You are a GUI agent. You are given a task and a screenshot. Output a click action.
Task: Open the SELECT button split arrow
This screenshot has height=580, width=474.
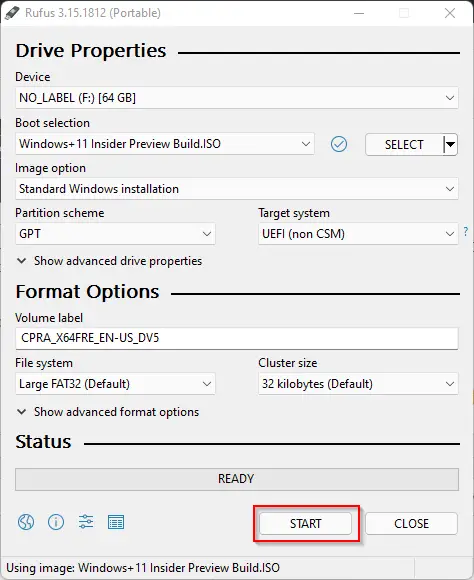tap(450, 144)
